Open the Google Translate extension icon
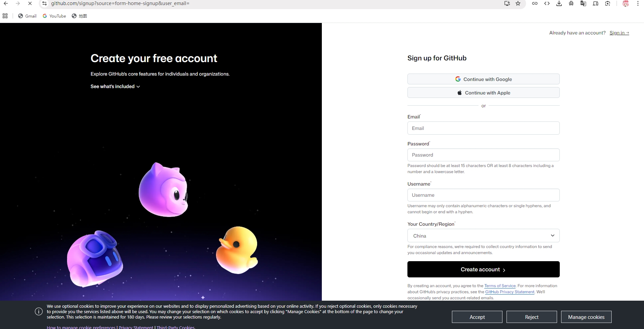Image resolution: width=644 pixels, height=329 pixels. pos(583,3)
